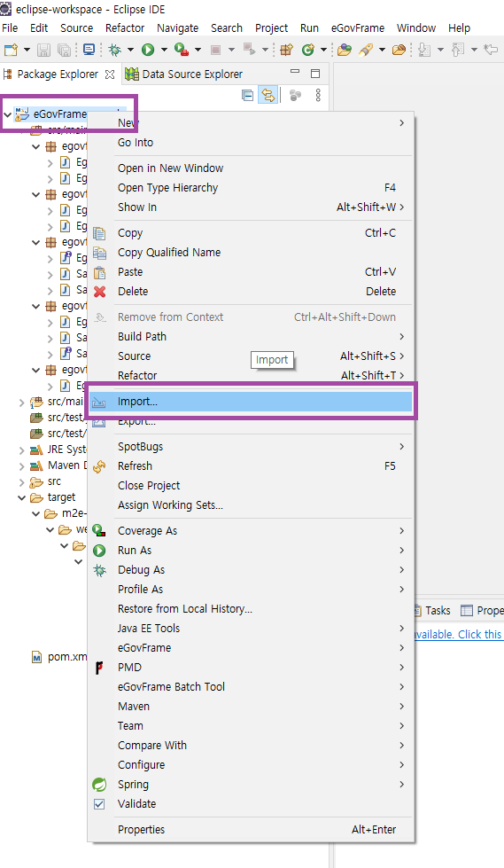
Task: Switch to the Tasks tab
Action: (x=432, y=611)
